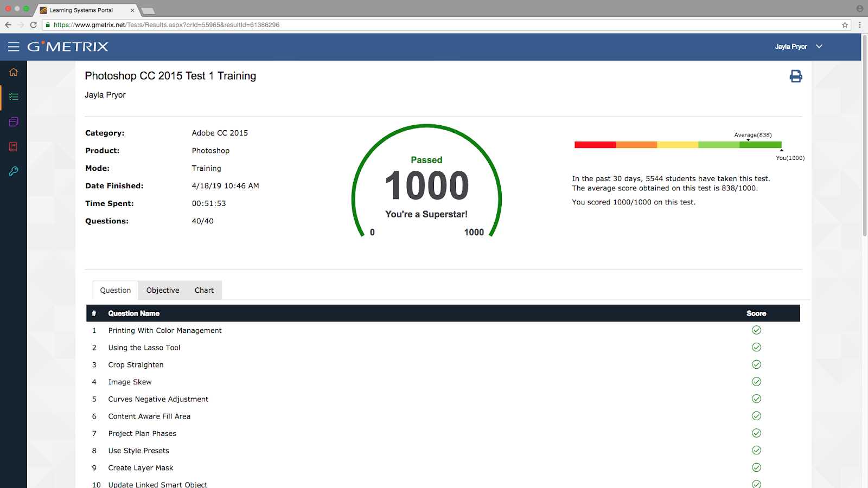Viewport: 868px width, 488px height.
Task: Open the key access code sidebar icon
Action: [14, 171]
